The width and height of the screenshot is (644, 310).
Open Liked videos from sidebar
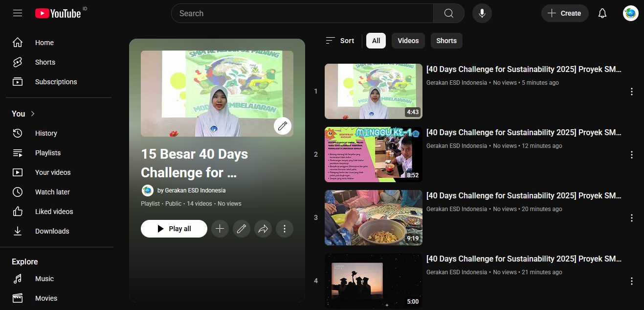click(54, 212)
